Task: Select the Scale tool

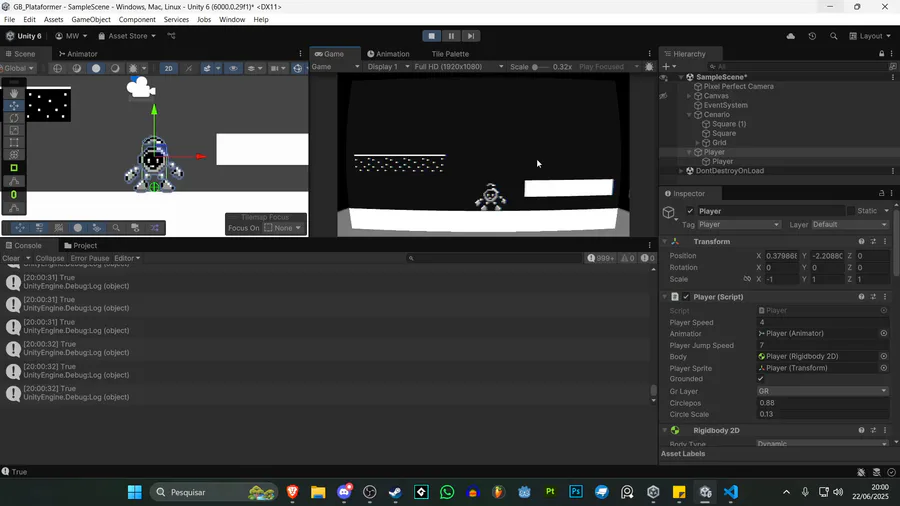Action: [14, 130]
